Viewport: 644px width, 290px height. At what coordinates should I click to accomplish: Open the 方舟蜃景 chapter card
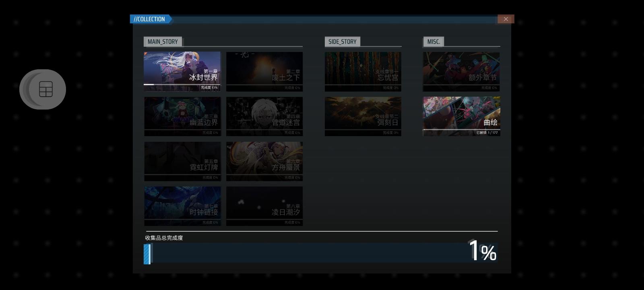click(264, 161)
